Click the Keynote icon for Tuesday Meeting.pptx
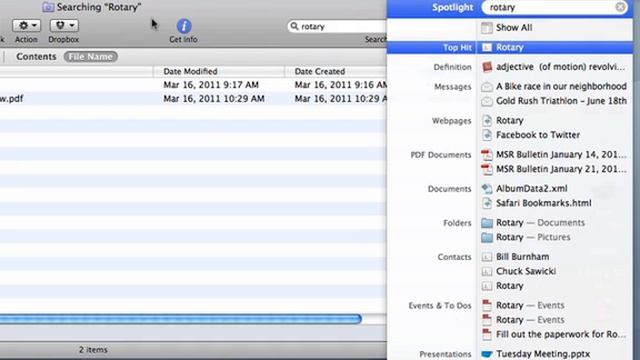This screenshot has width=640, height=360. pyautogui.click(x=487, y=354)
